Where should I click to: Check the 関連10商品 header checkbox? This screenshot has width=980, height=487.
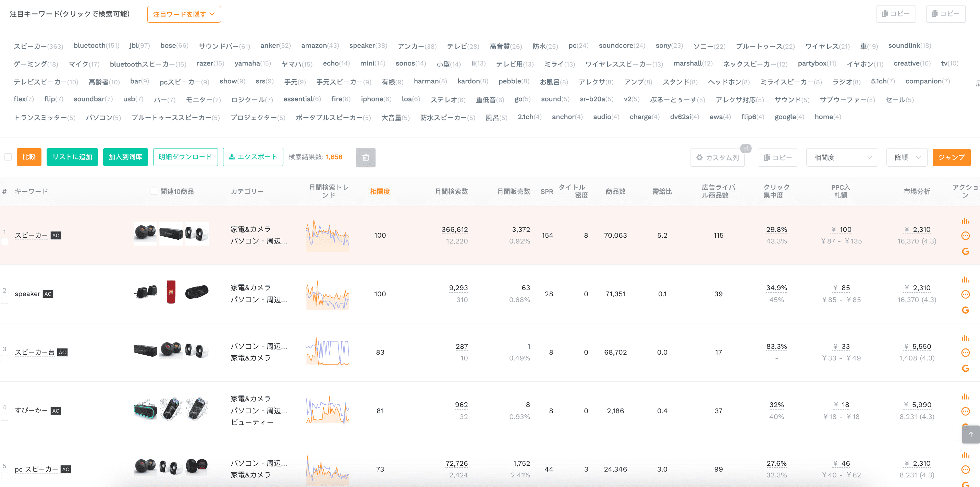coord(154,191)
